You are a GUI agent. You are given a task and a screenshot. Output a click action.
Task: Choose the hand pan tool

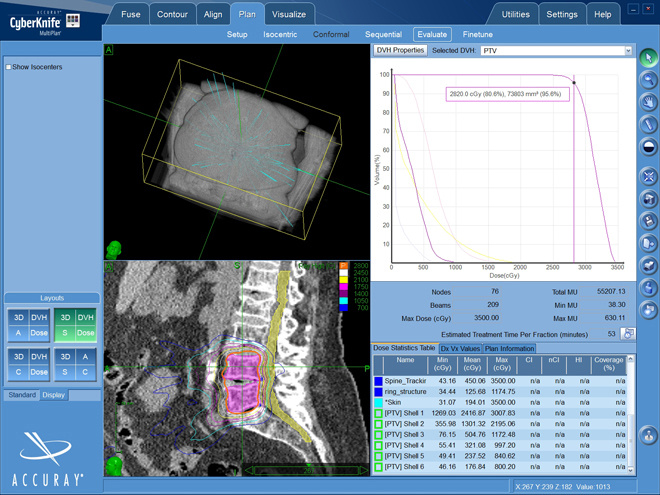(648, 102)
